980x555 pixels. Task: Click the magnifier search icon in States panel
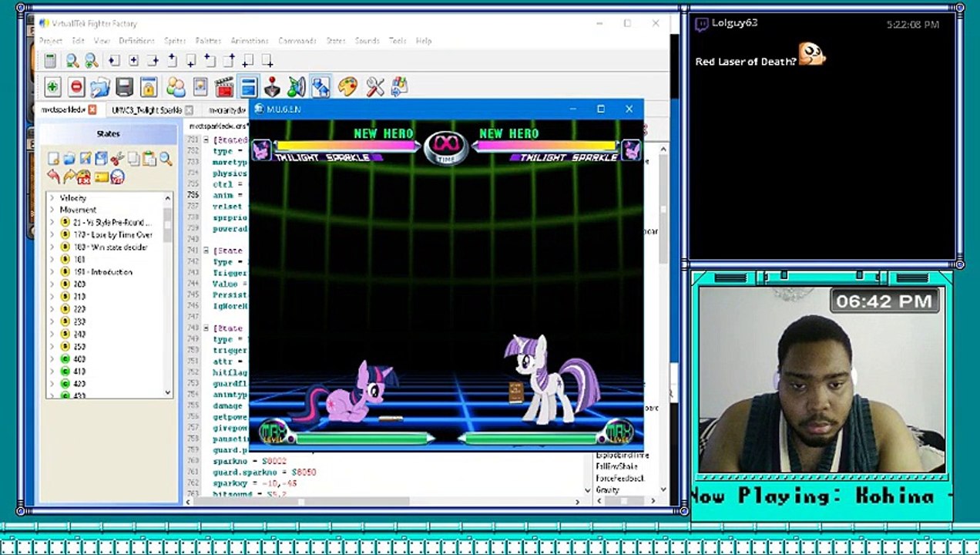coord(166,159)
